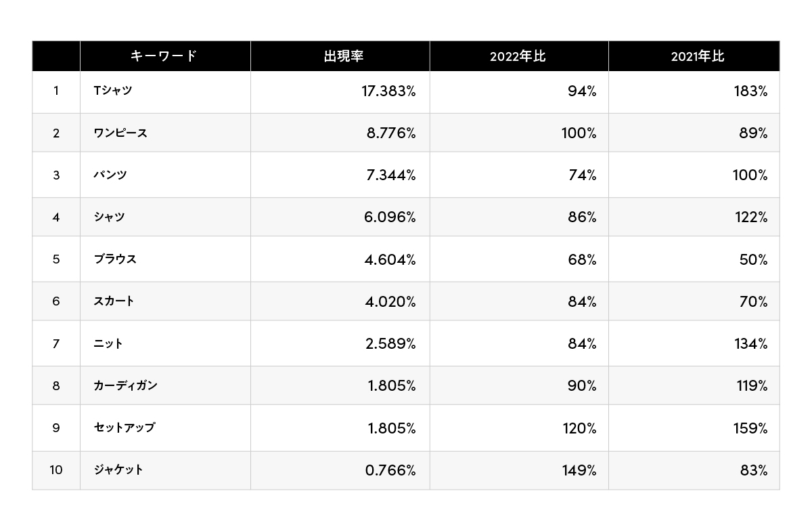
Task: Click the カーディガン keyword cell
Action: (x=125, y=385)
